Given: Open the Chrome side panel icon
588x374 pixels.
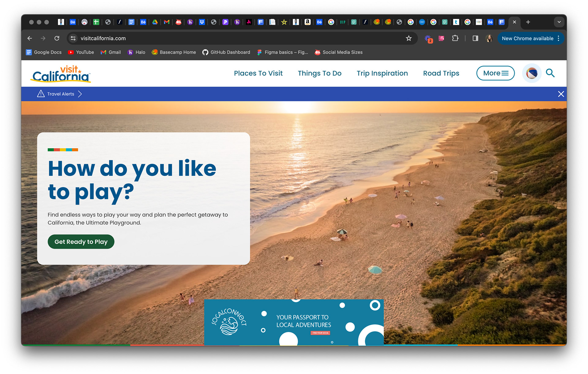Looking at the screenshot, I should coord(475,38).
